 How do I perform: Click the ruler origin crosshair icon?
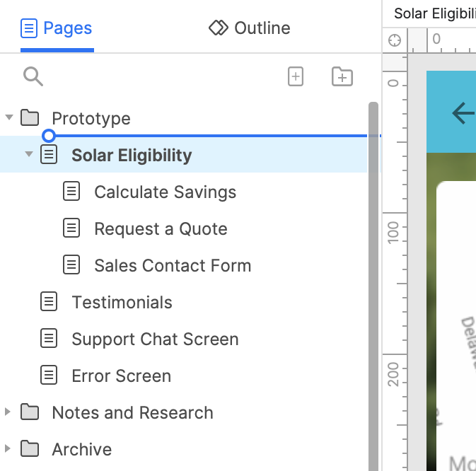pyautogui.click(x=395, y=40)
